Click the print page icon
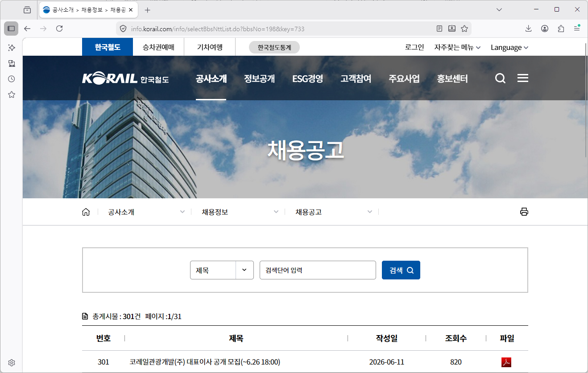This screenshot has width=588, height=373. pyautogui.click(x=524, y=212)
